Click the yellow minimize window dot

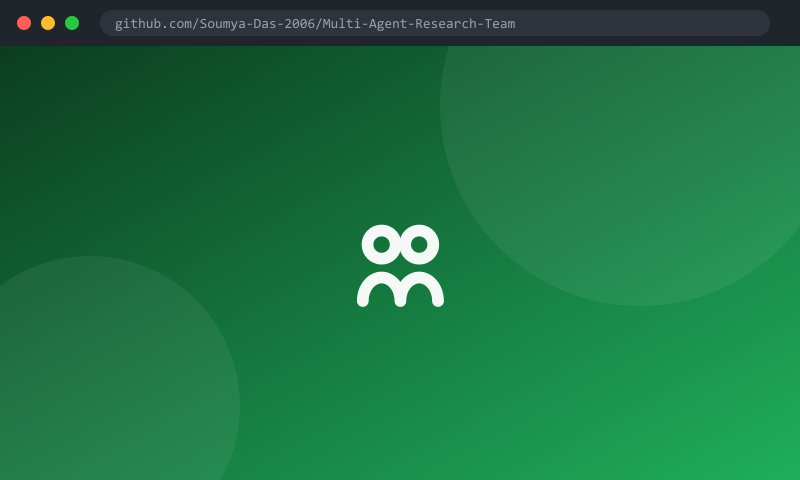pyautogui.click(x=48, y=23)
